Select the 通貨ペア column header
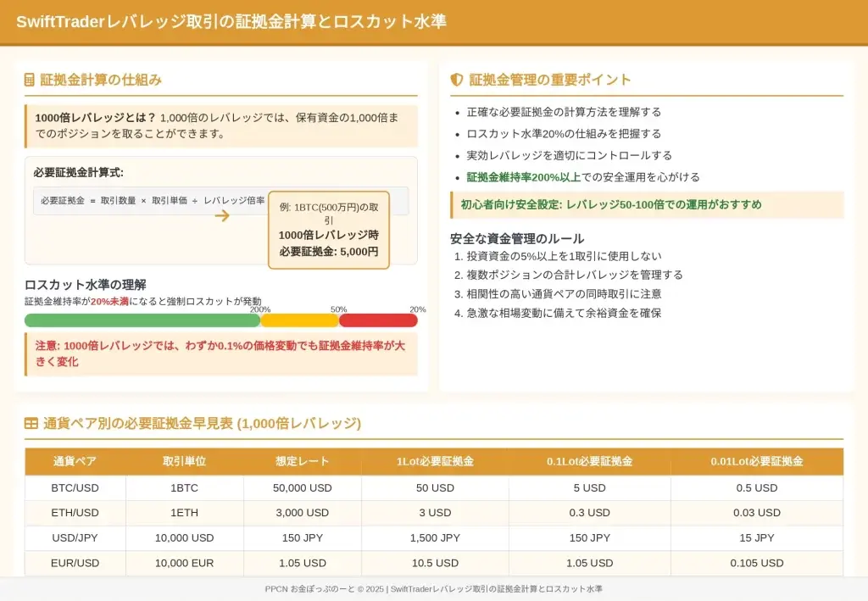This screenshot has width=868, height=601. (x=75, y=461)
